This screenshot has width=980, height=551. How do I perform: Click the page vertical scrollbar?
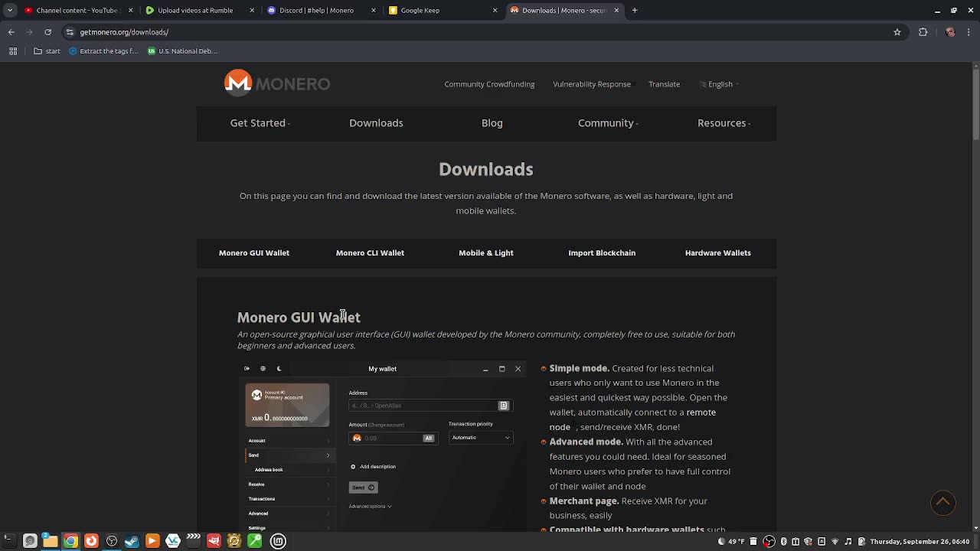[975, 103]
